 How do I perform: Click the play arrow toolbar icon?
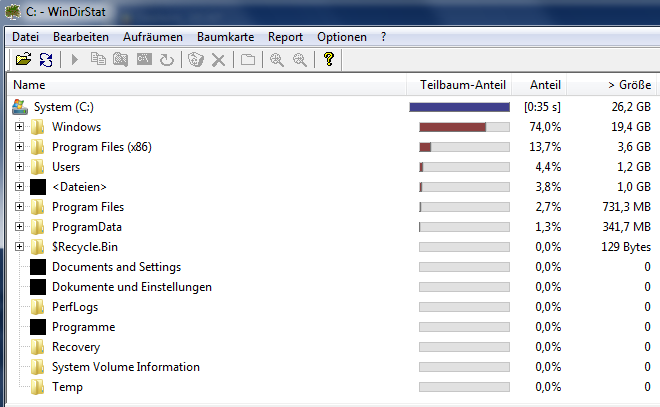(75, 59)
